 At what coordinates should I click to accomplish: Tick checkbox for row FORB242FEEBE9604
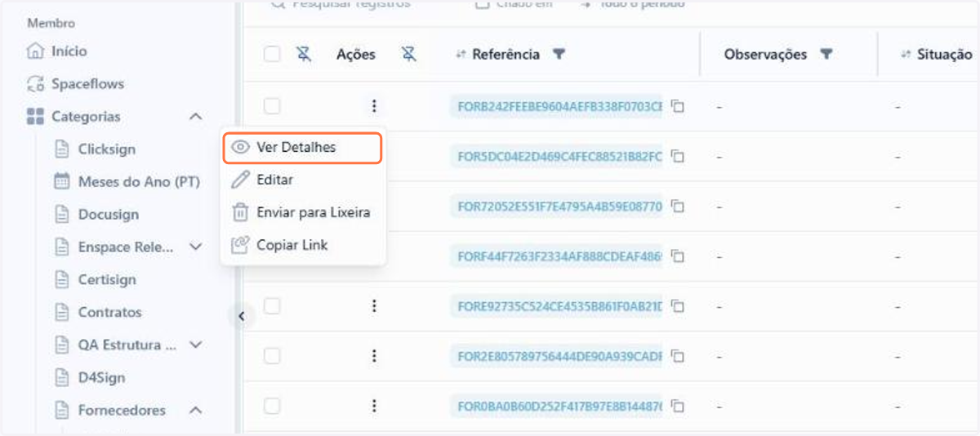pyautogui.click(x=272, y=106)
